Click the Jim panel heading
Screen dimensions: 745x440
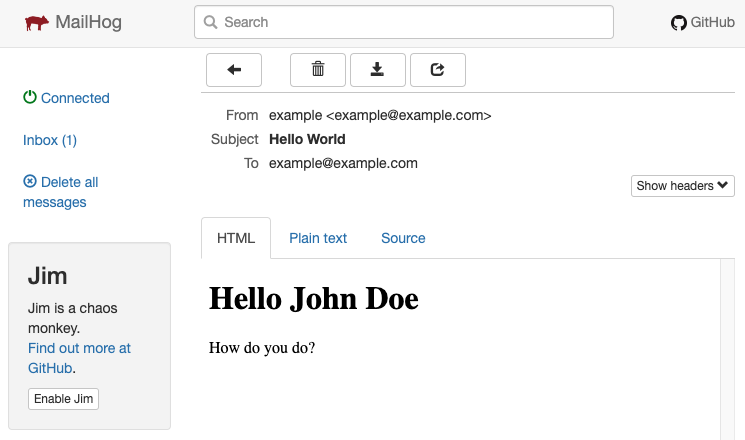pos(48,276)
